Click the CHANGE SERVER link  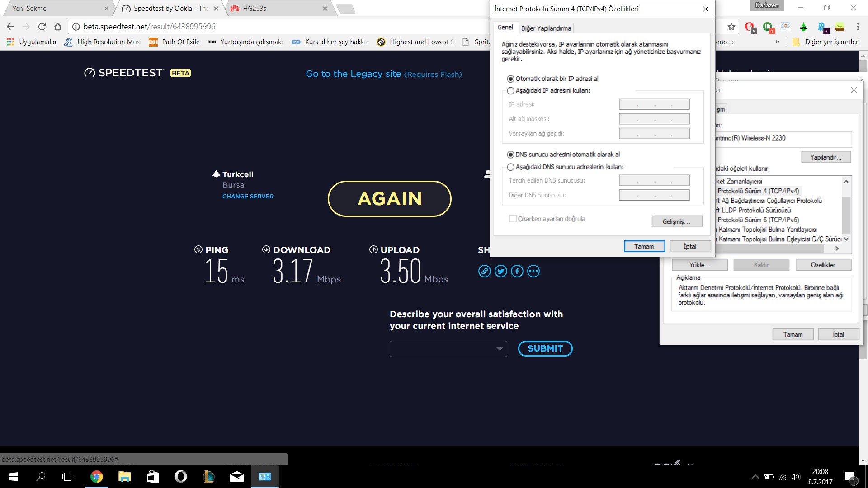(248, 197)
